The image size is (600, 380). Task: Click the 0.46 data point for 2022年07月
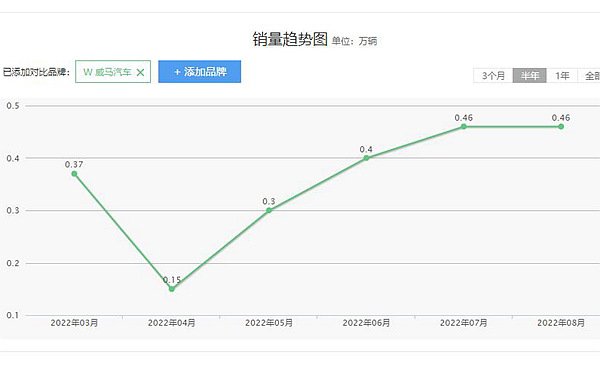click(x=464, y=127)
